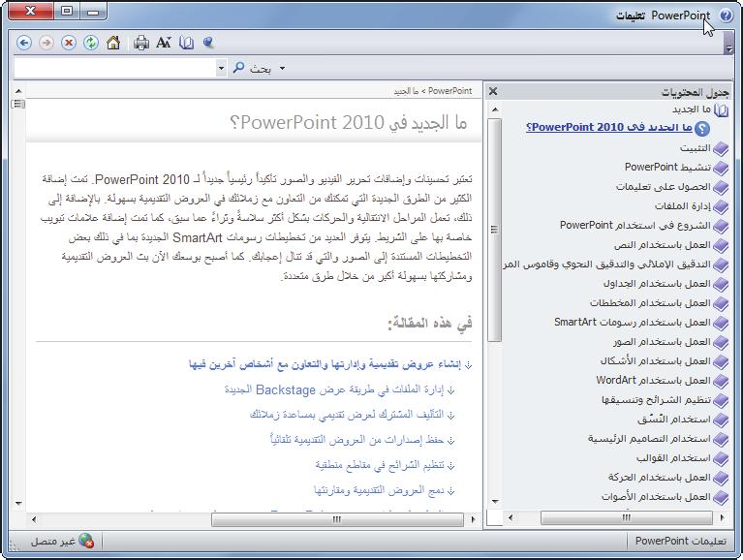
Task: Click the Forward navigation arrow
Action: pyautogui.click(x=46, y=43)
